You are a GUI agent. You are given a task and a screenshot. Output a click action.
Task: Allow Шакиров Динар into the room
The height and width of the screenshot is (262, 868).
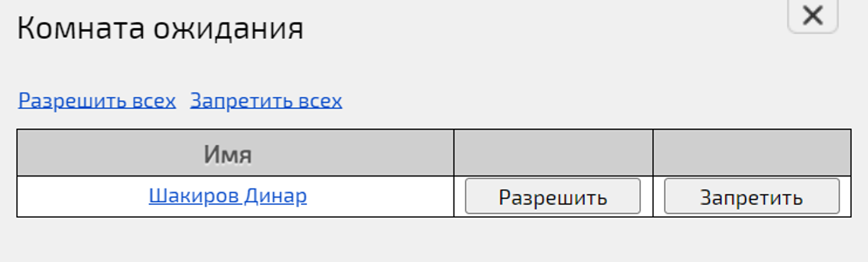(x=553, y=197)
